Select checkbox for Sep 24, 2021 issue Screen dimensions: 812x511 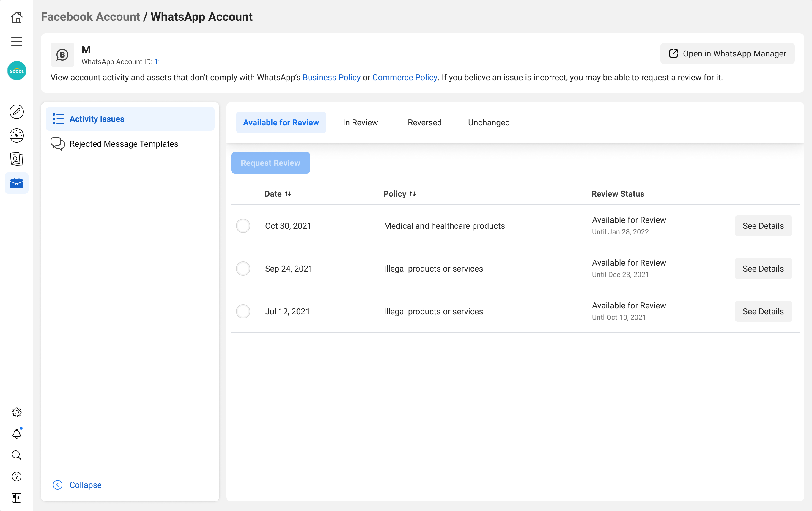tap(243, 269)
